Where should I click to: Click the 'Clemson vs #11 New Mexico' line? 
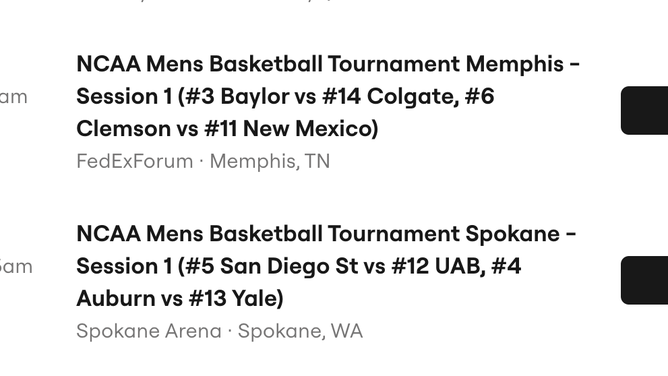pos(227,129)
